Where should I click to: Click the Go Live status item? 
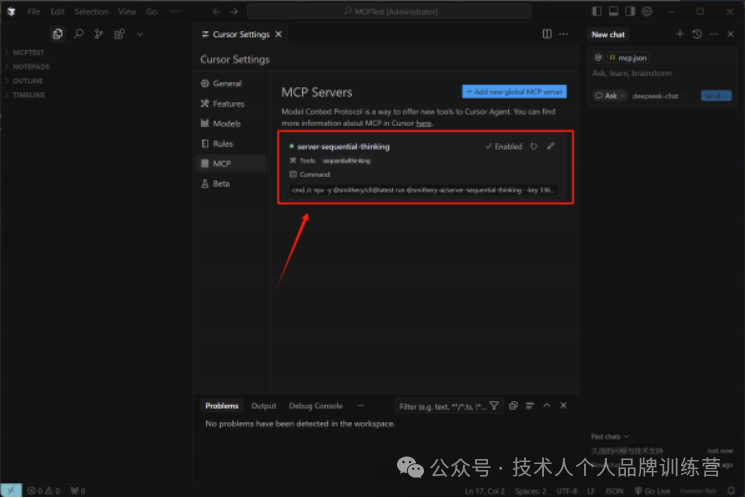tap(652, 491)
